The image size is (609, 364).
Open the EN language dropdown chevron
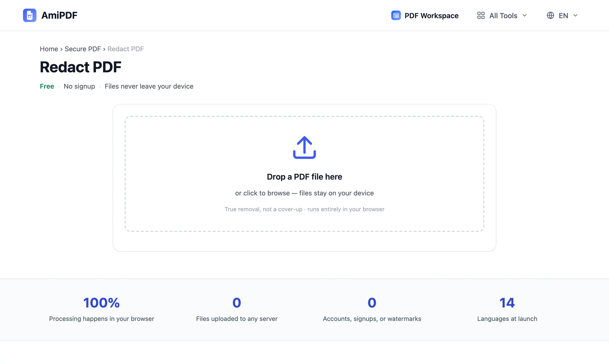575,16
